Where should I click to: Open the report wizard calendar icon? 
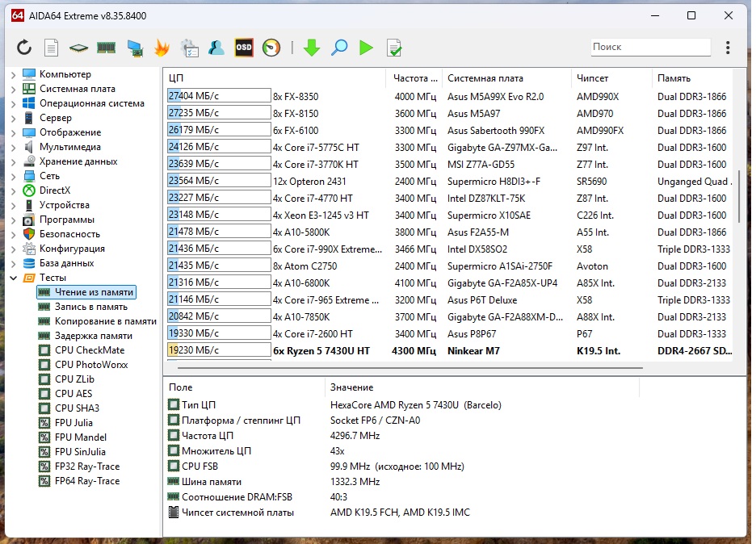point(190,48)
